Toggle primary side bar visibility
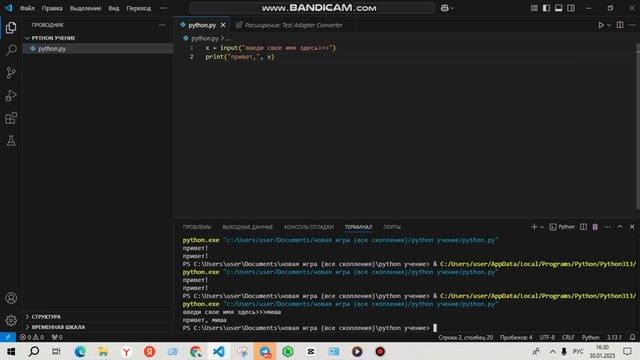 pos(546,8)
